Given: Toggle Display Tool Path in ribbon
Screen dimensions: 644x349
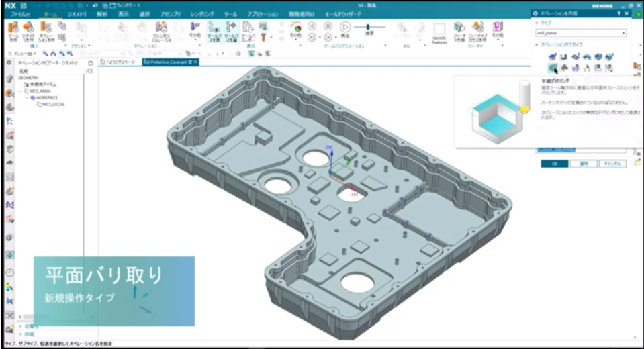Looking at the screenshot, I should coord(214,32).
